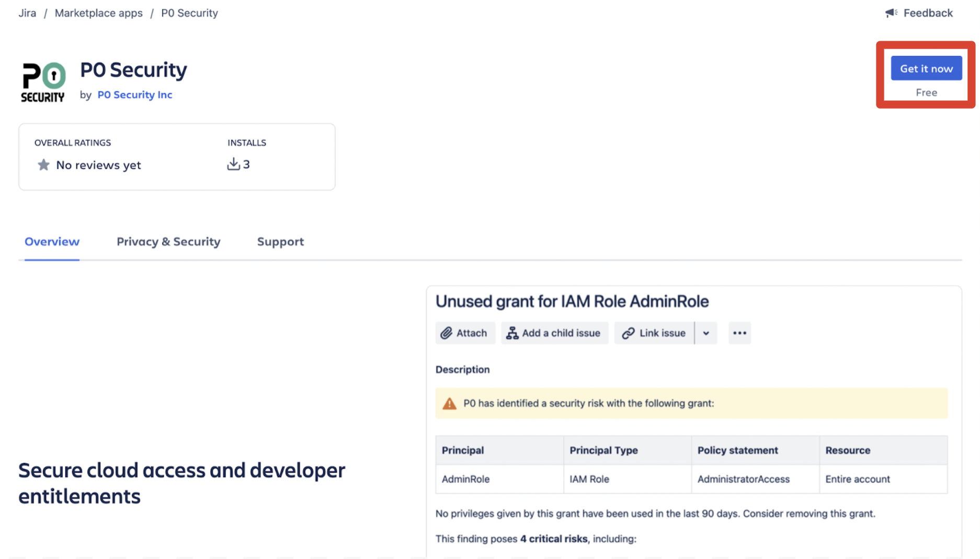980x559 pixels.
Task: Open the Support tab
Action: click(280, 242)
